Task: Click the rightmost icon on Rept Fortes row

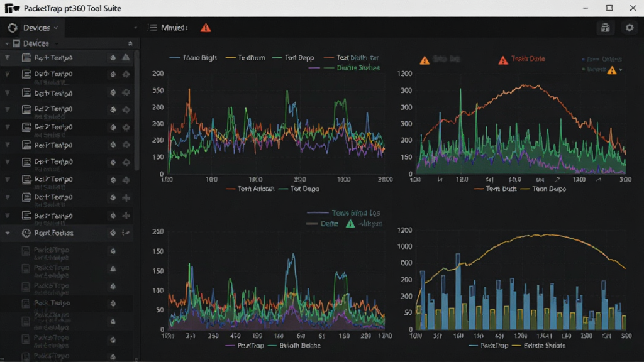Action: [126, 233]
